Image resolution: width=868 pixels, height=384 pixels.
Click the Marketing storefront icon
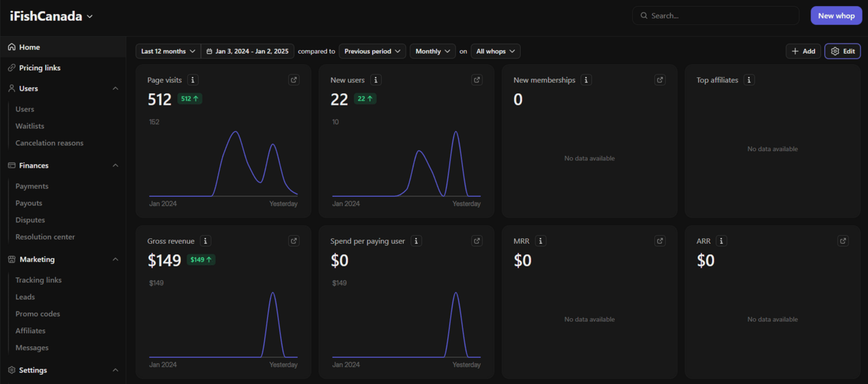[x=11, y=259]
